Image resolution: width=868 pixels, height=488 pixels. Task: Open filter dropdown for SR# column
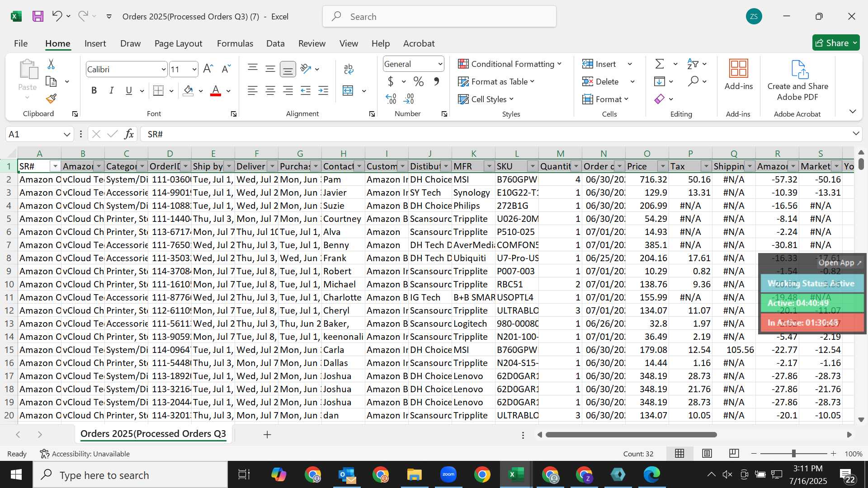tap(55, 166)
